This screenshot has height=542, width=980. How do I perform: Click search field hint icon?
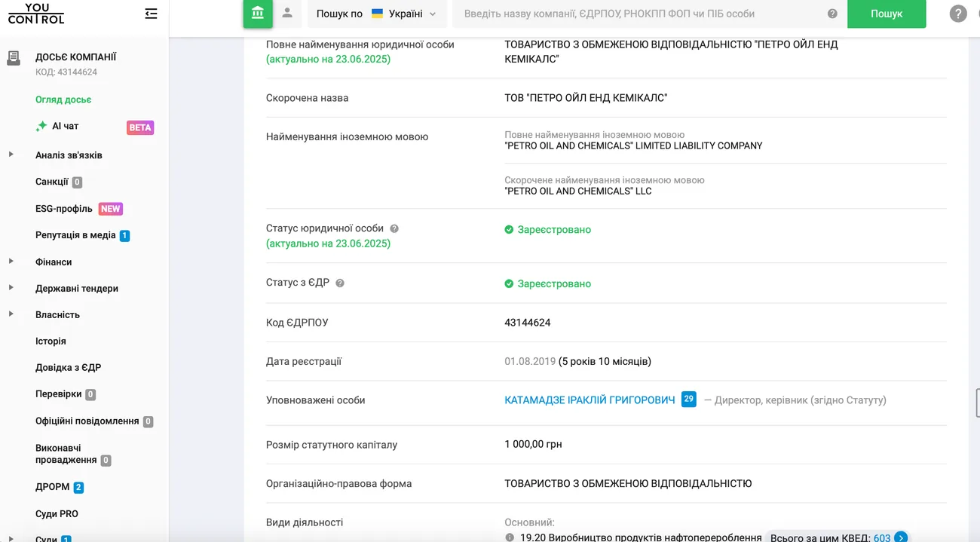[x=832, y=14]
